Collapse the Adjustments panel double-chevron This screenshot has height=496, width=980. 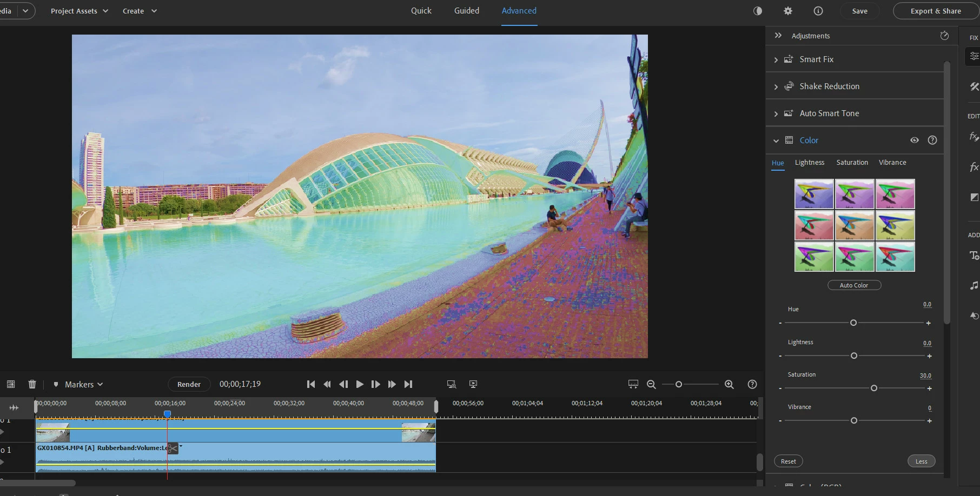point(778,35)
